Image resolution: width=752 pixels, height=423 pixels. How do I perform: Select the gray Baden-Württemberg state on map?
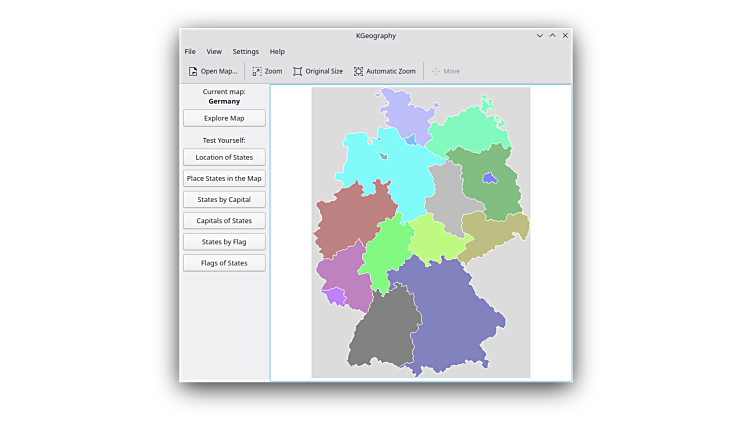(x=383, y=330)
